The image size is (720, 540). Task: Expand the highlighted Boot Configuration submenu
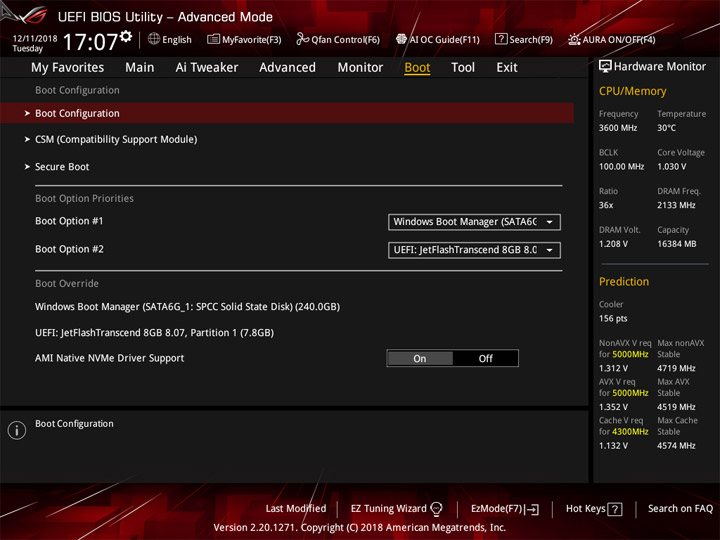click(x=287, y=113)
